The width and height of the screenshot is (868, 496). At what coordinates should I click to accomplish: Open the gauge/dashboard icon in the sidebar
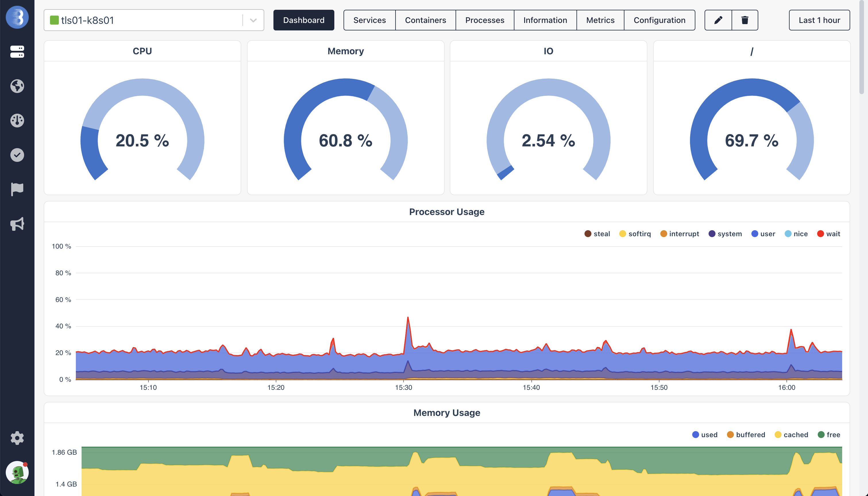pyautogui.click(x=17, y=120)
